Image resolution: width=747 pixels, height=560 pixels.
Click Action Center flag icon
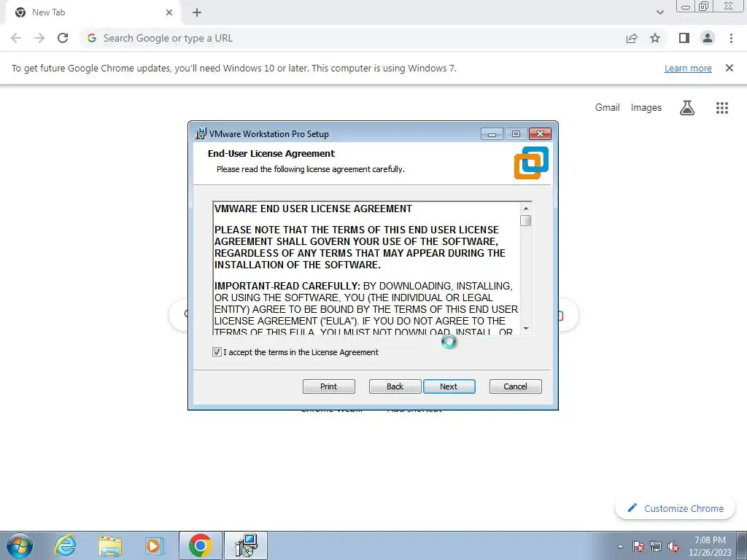(x=638, y=546)
